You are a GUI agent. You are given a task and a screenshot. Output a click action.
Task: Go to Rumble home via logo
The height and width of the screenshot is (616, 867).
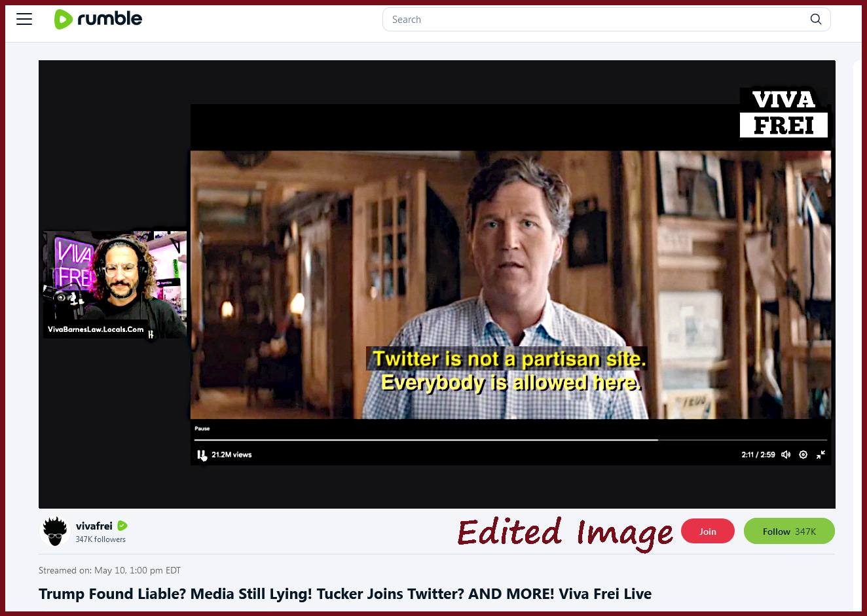pos(98,19)
